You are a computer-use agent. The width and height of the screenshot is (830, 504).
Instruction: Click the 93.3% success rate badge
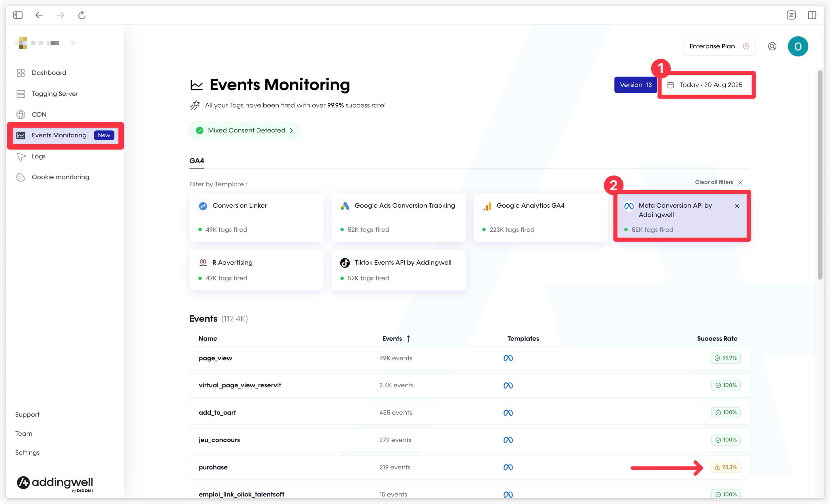[725, 467]
